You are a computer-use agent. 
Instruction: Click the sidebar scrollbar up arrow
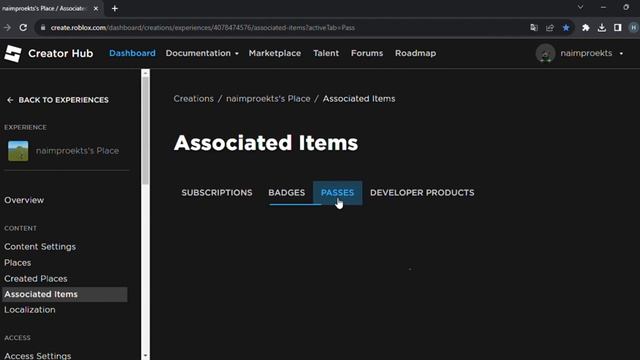tap(145, 73)
